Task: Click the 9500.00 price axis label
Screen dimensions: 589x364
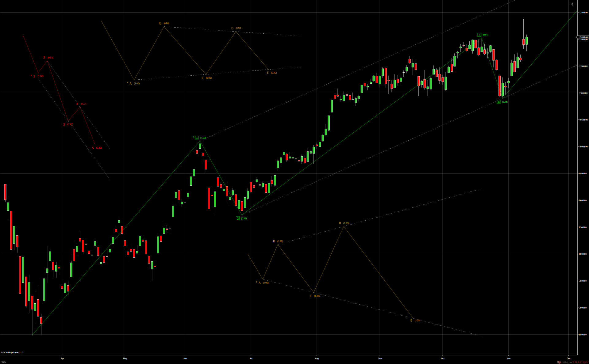Action: [x=583, y=174]
